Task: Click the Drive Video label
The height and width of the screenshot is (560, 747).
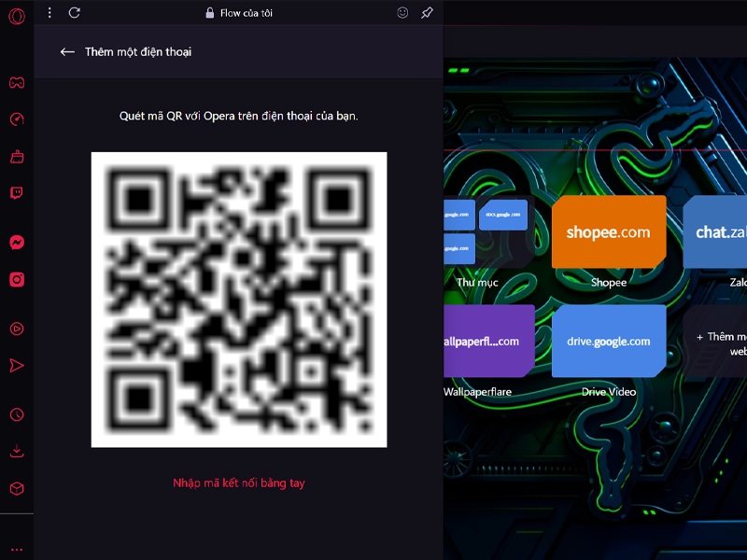Action: click(609, 392)
